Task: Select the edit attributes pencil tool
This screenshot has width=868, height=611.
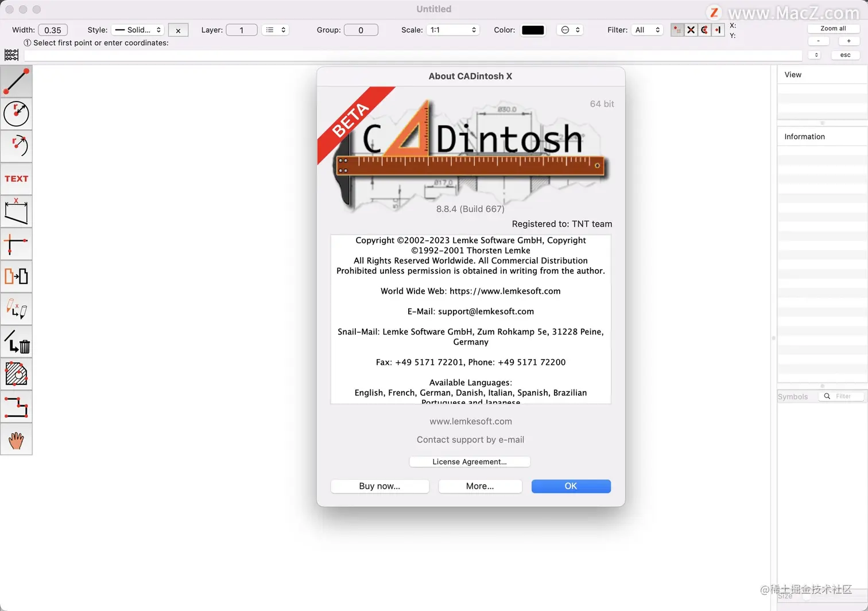Action: 16,309
